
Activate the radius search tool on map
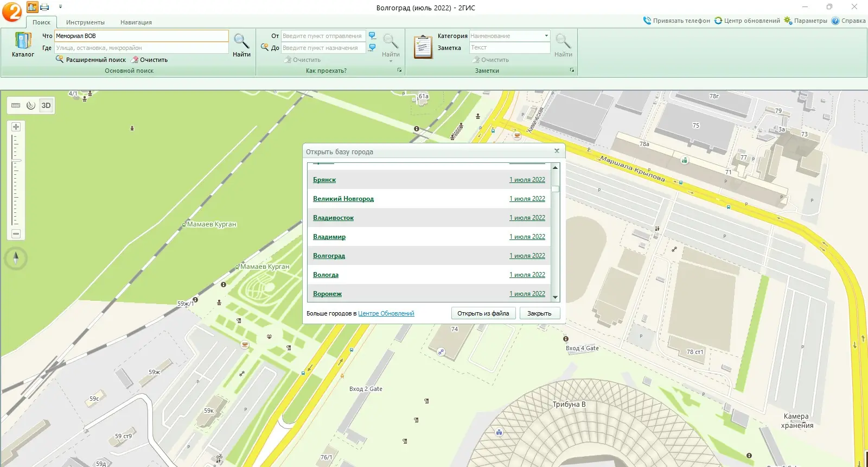point(31,105)
